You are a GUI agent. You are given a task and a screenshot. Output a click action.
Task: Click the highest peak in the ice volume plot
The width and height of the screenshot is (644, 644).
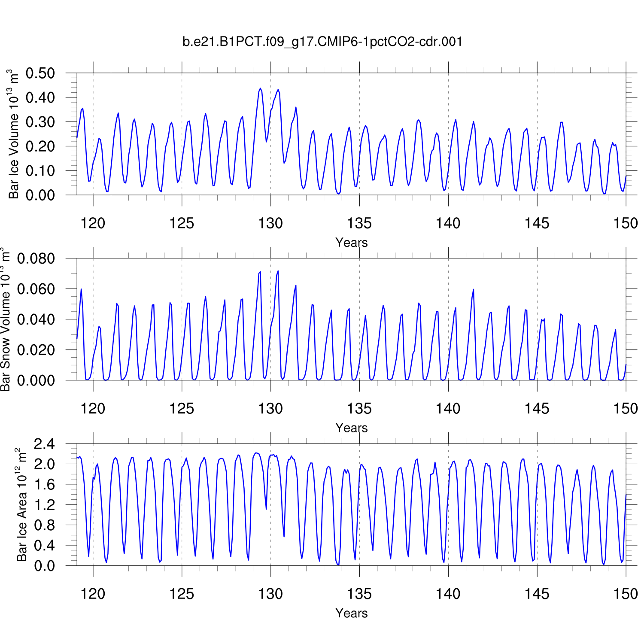coord(260,89)
